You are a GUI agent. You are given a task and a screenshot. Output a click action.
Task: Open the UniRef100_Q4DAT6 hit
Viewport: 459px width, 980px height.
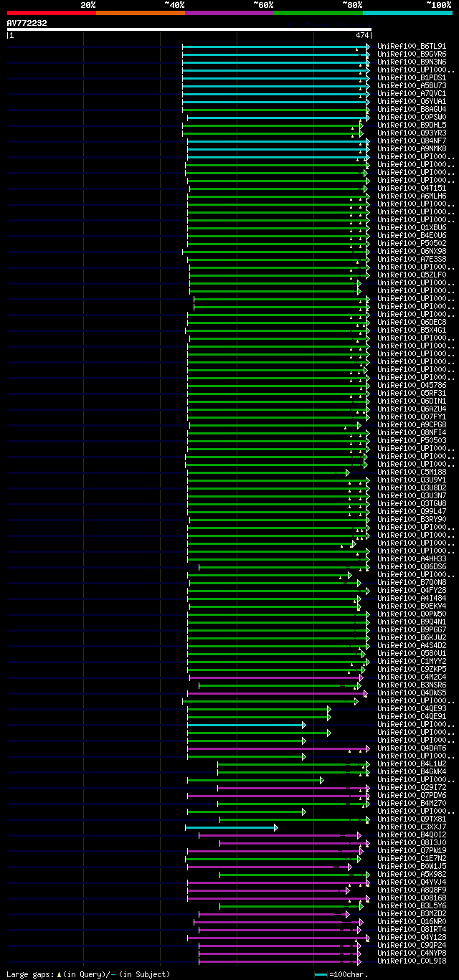413,748
